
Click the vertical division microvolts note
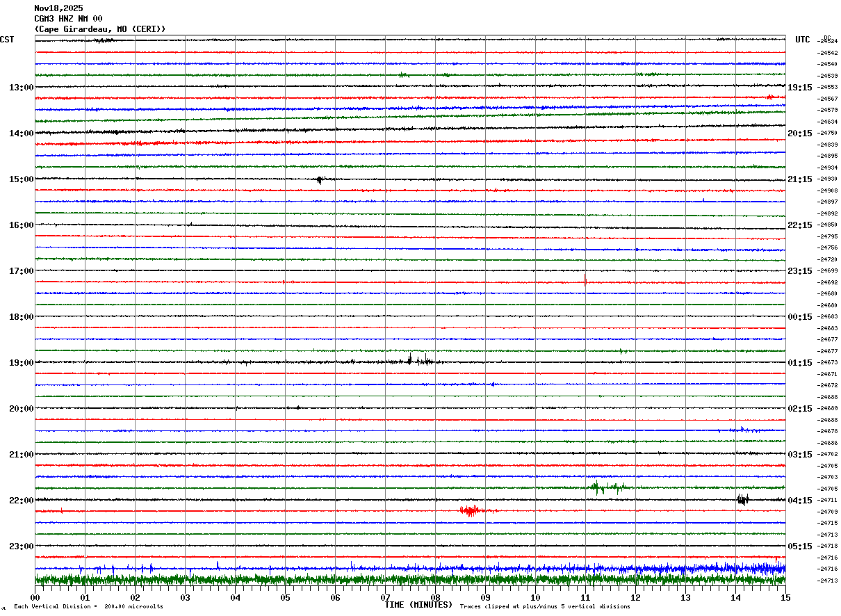88,606
